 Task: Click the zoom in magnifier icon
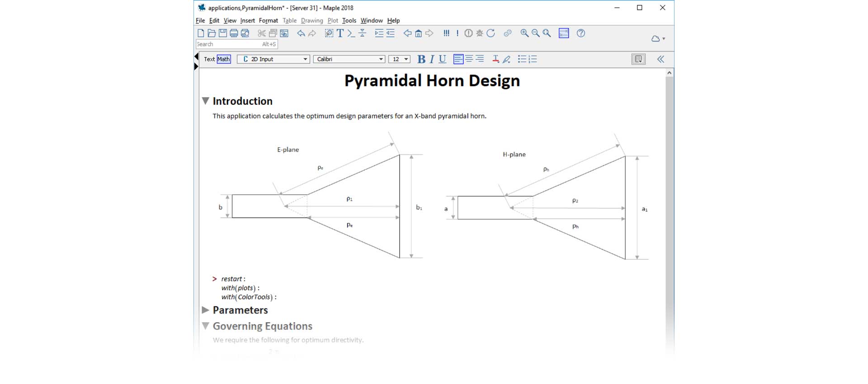pos(524,33)
